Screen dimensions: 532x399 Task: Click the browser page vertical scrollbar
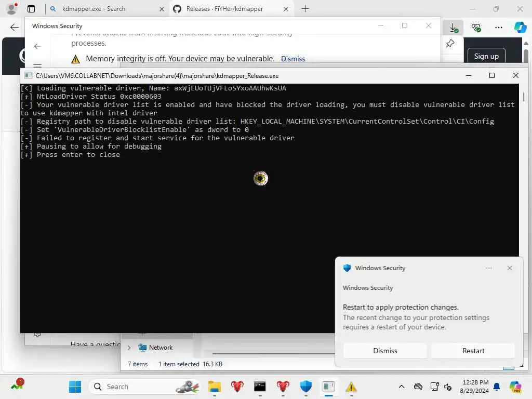tap(526, 56)
